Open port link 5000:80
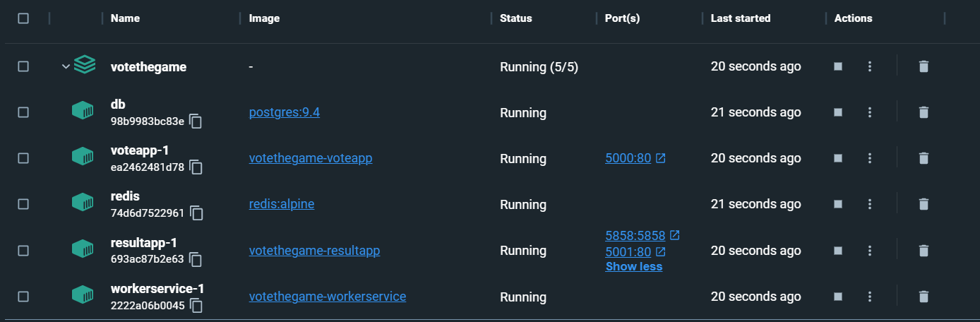This screenshot has height=322, width=980. pyautogui.click(x=628, y=158)
